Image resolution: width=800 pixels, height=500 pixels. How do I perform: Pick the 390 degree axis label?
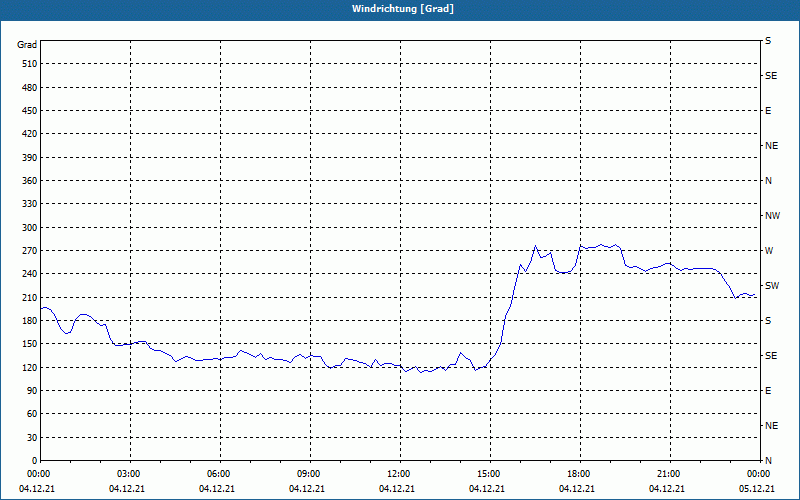[x=30, y=158]
